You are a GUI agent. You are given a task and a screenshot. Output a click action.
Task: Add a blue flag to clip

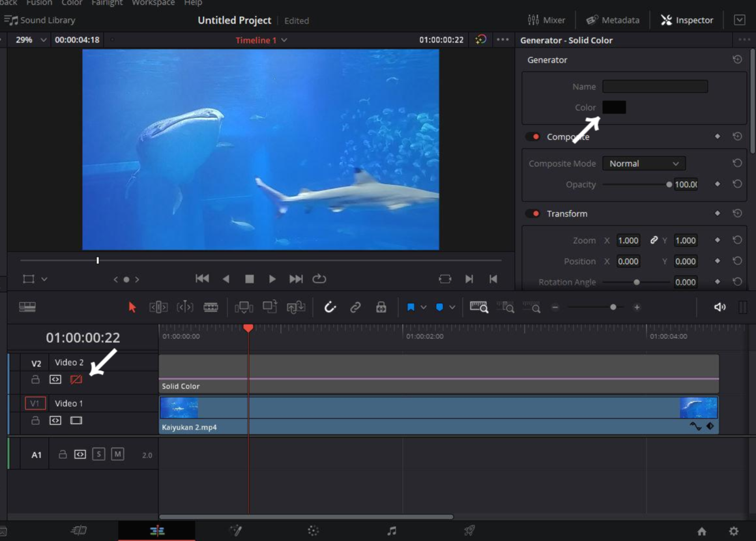pyautogui.click(x=411, y=307)
